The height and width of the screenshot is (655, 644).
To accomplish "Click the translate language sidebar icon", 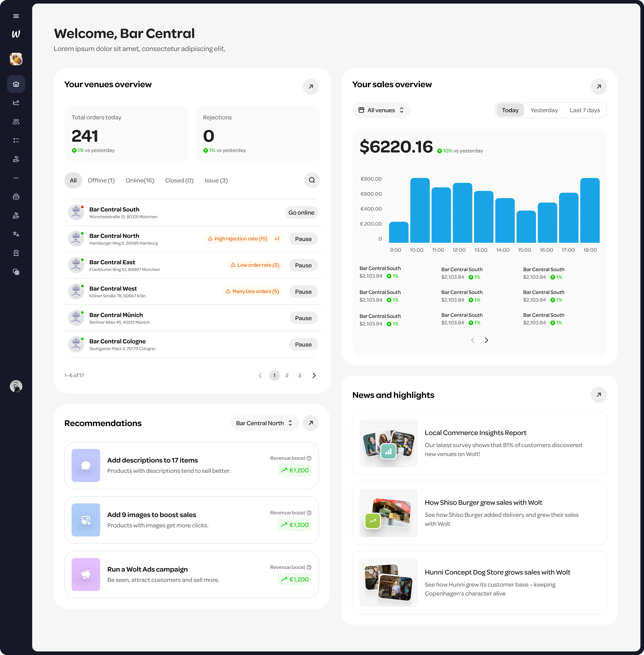I will pyautogui.click(x=16, y=234).
